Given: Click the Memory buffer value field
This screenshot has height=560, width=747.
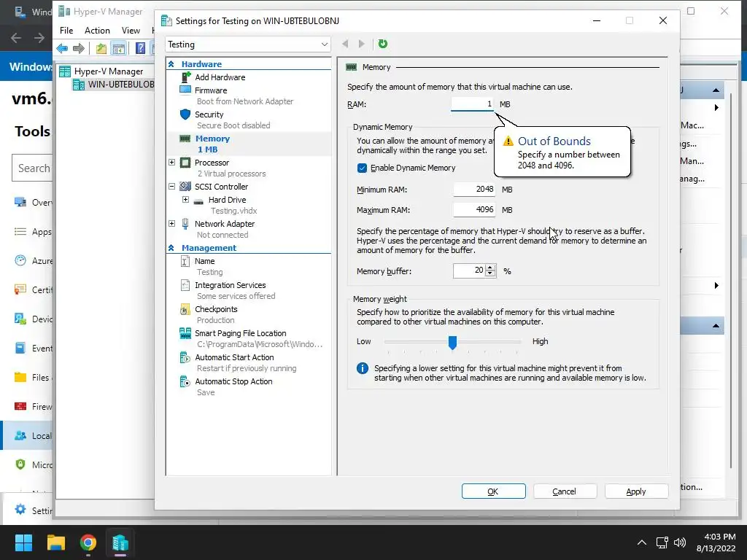Looking at the screenshot, I should click(x=470, y=271).
